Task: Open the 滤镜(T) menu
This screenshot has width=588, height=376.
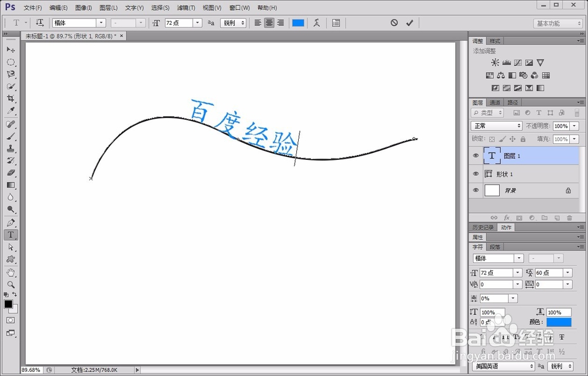Action: pos(186,8)
